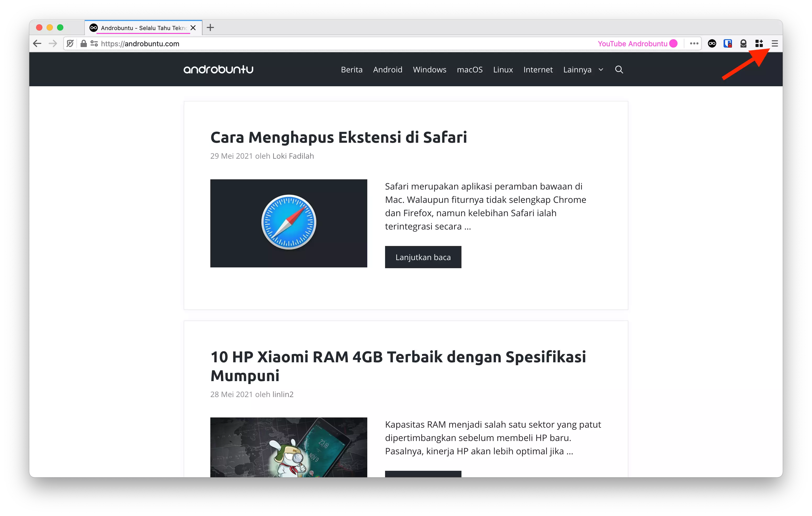
Task: Open the Bitwarden extension popup
Action: [728, 43]
